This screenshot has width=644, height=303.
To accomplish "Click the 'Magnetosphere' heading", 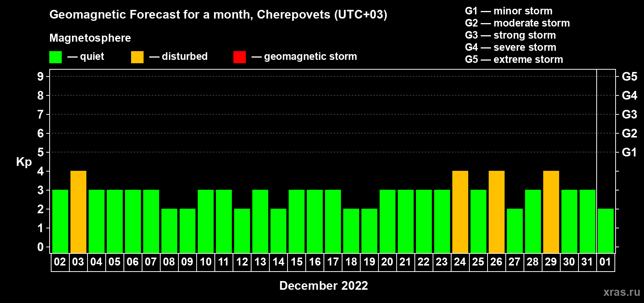I will (90, 38).
